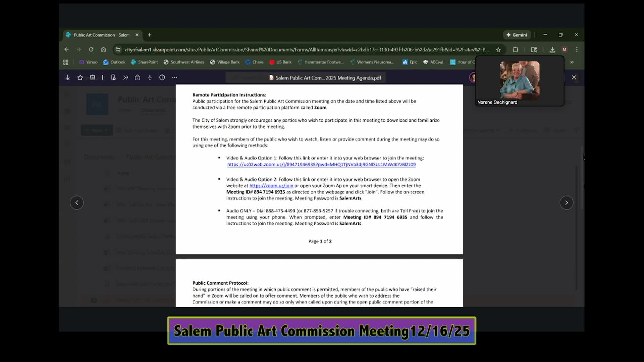644x362 pixels.
Task: Download the meeting agenda PDF
Action: pos(68,77)
